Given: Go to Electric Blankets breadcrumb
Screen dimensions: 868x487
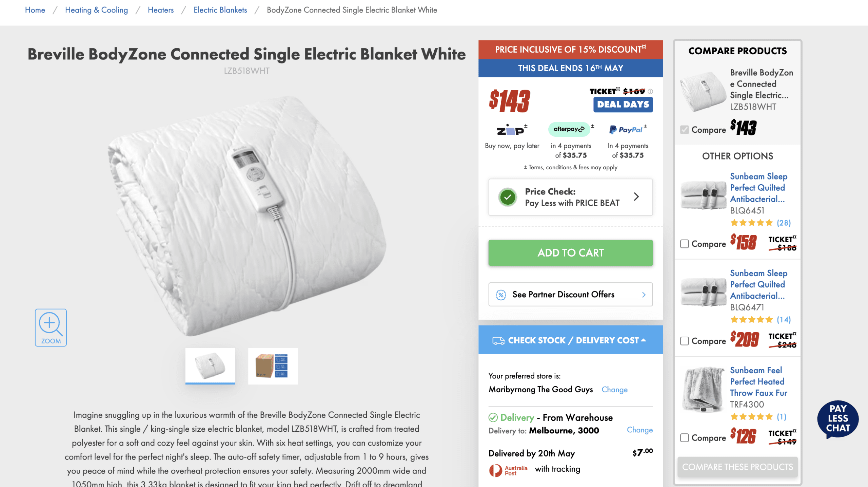Looking at the screenshot, I should [220, 10].
